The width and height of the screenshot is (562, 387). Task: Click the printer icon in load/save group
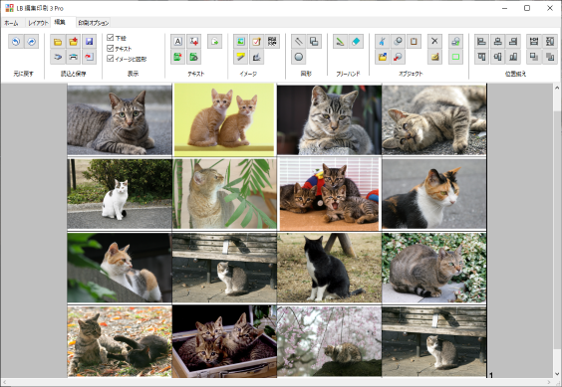(x=73, y=57)
